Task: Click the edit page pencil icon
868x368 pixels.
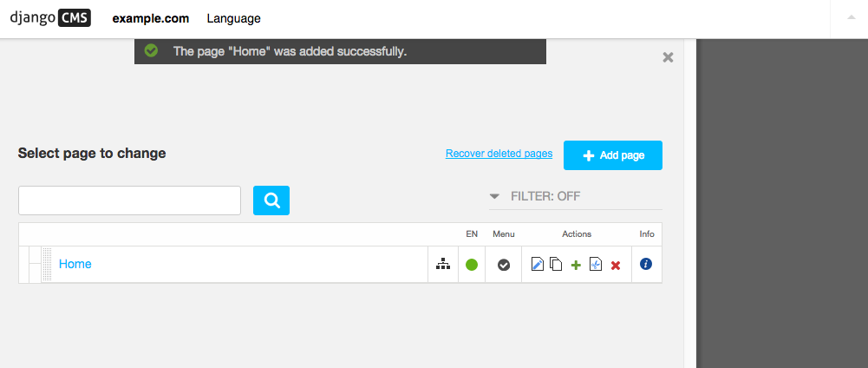Action: (537, 265)
